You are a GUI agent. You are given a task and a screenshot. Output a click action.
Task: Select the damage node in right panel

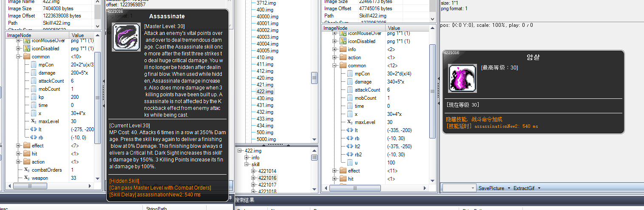pos(363,82)
